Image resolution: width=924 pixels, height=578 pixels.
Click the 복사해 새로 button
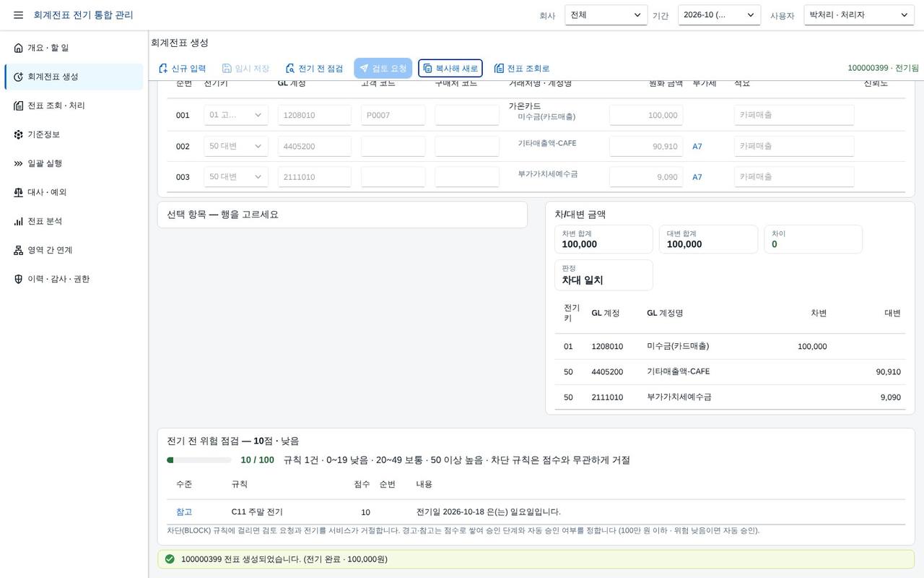point(450,69)
